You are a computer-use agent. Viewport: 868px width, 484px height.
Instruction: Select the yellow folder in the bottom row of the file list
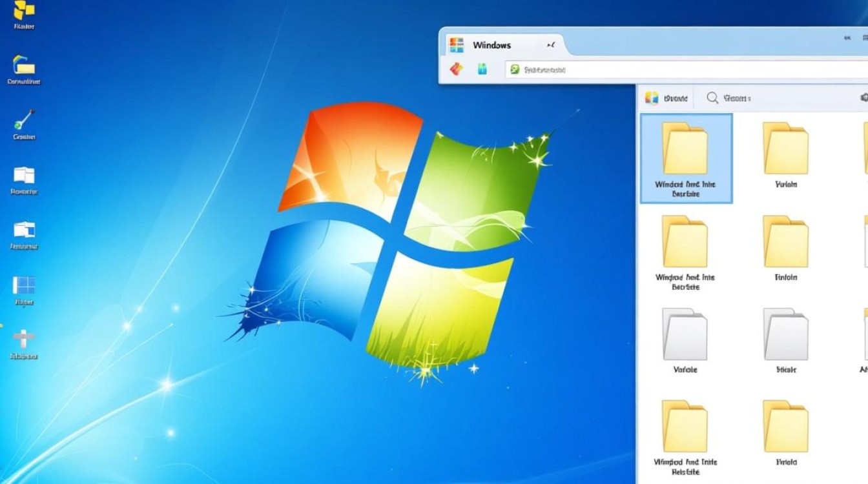684,426
